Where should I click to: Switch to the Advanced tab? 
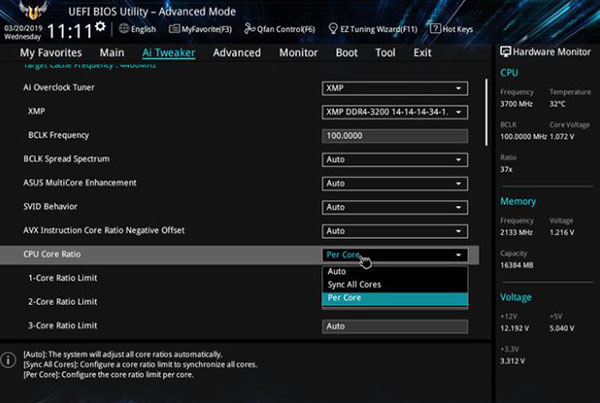(237, 53)
